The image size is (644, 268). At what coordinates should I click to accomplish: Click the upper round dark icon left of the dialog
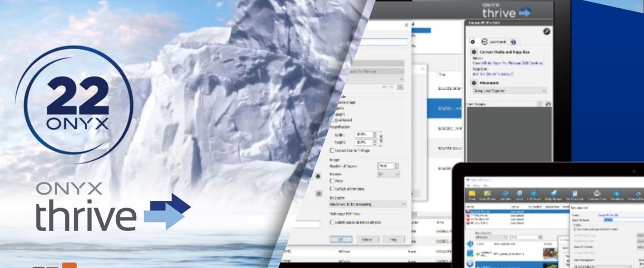318,176
